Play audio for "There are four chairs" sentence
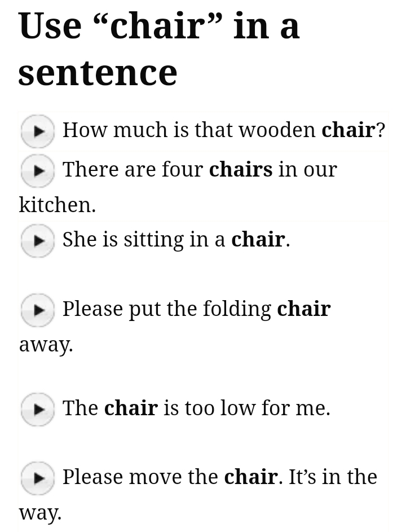 click(x=37, y=170)
